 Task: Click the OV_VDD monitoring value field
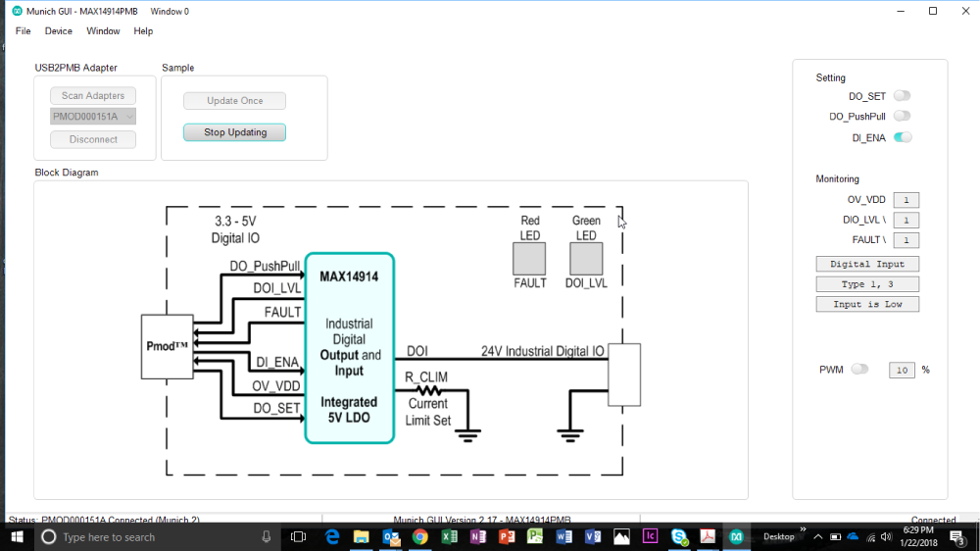(906, 200)
